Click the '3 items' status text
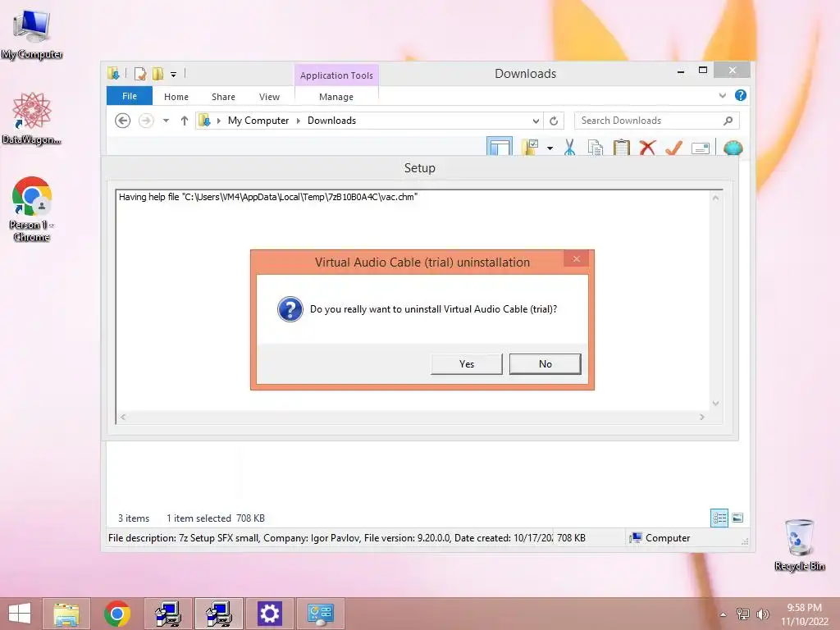This screenshot has height=630, width=840. (134, 518)
